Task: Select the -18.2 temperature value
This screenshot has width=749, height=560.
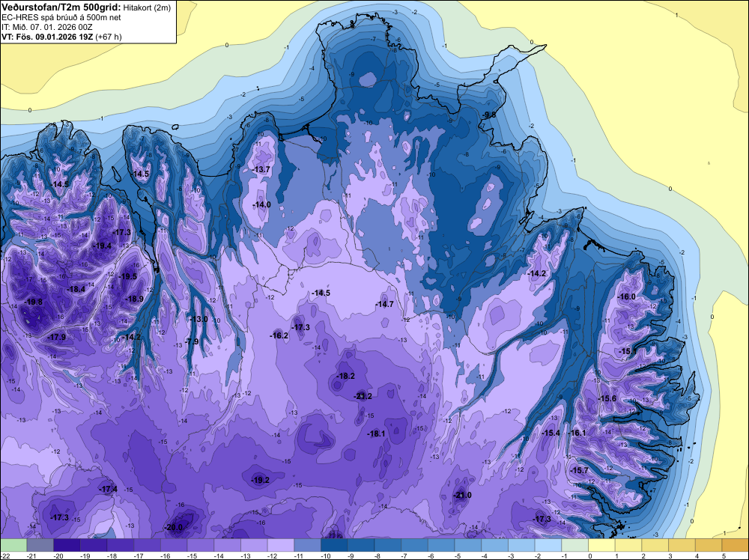Action: tap(345, 376)
